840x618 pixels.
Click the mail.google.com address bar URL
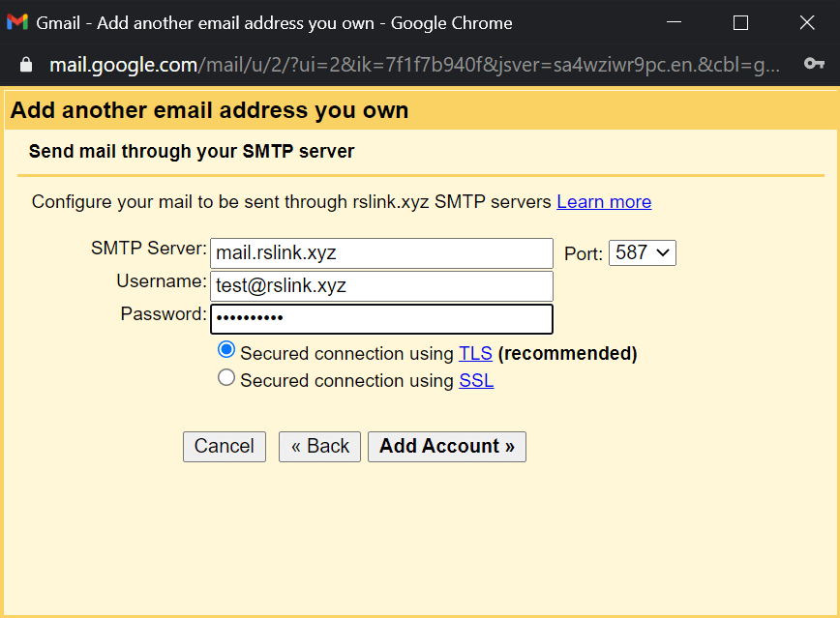pyautogui.click(x=414, y=65)
